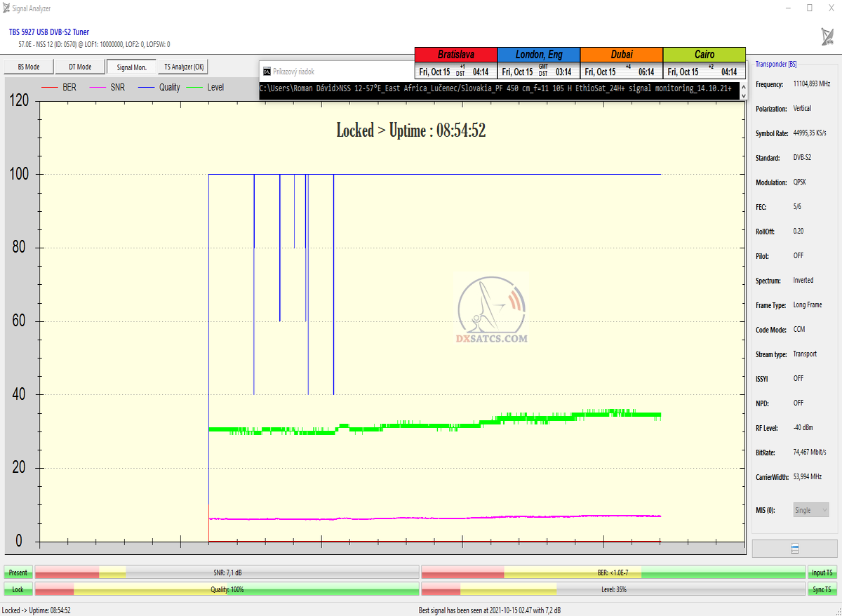Open the MIS Single dropdown
This screenshot has height=616, width=842.
coord(811,510)
